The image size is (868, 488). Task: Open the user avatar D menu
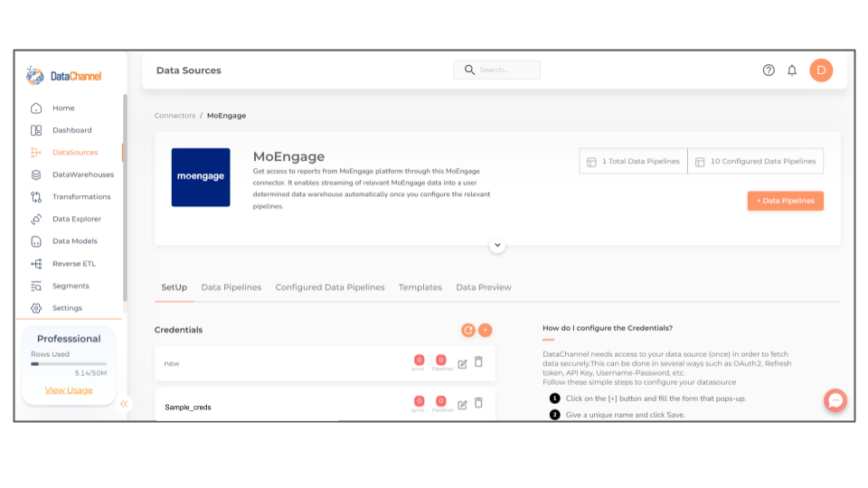821,70
